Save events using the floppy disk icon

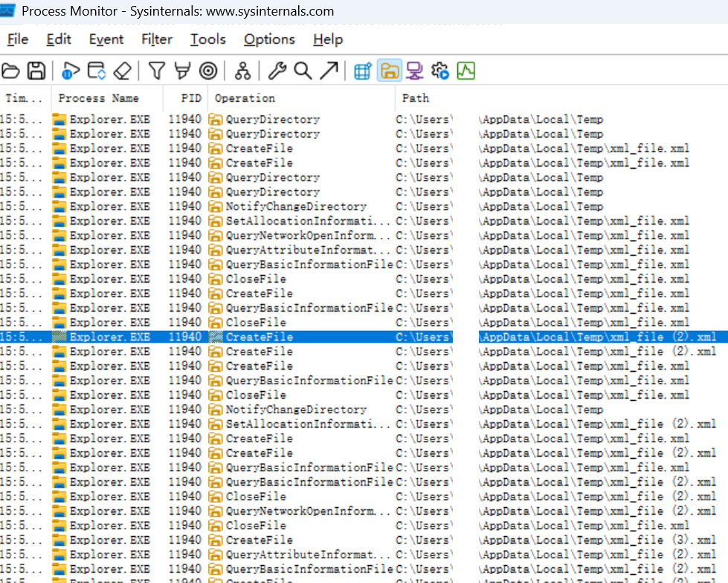coord(36,71)
